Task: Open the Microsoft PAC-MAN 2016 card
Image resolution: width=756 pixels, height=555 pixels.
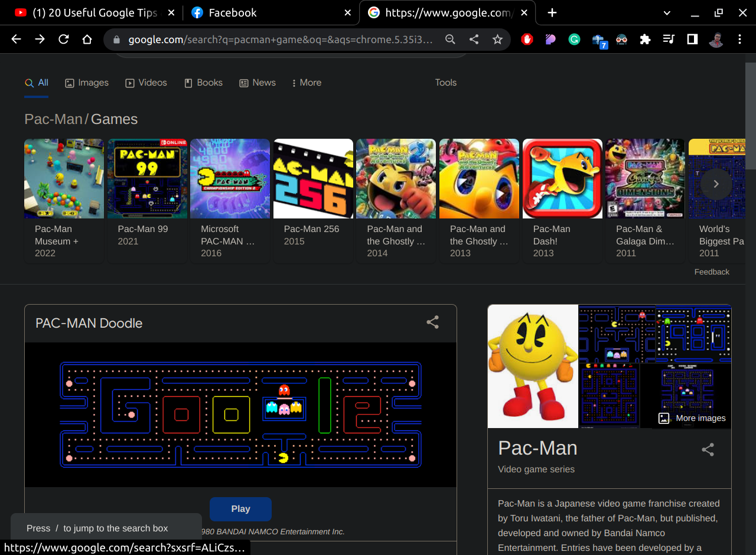Action: pos(230,200)
